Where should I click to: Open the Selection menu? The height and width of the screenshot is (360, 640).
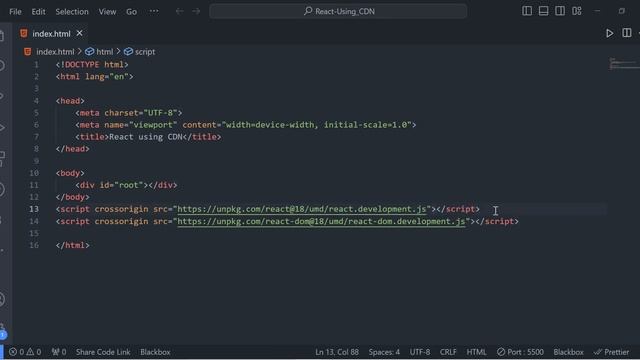coord(72,11)
